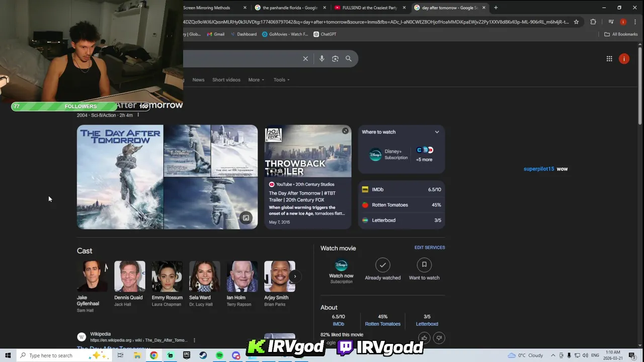The height and width of the screenshot is (362, 644).
Task: Open the Letterboxd 3/5 rating row
Action: point(401,220)
